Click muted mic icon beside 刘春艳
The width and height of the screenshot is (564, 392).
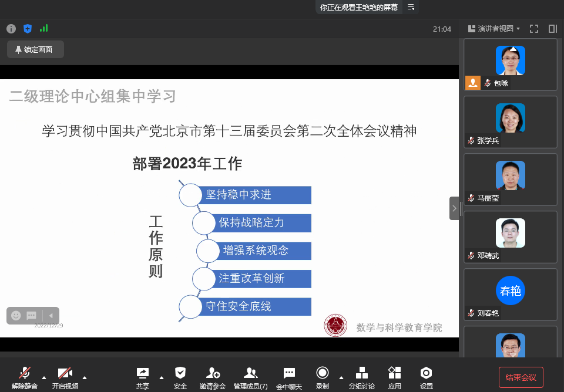[x=471, y=313]
